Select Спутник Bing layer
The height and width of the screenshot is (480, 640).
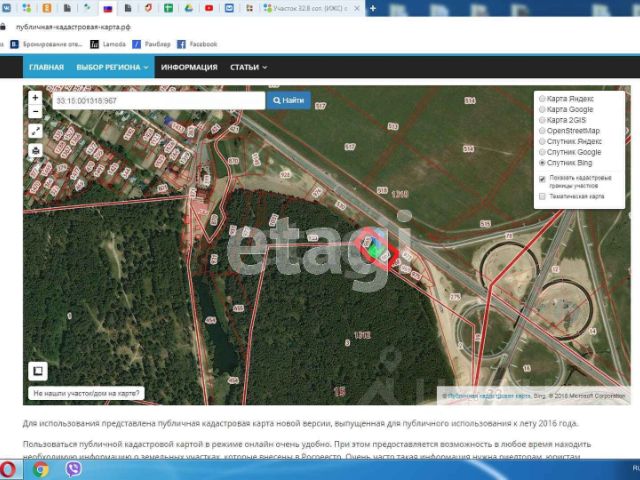542,162
